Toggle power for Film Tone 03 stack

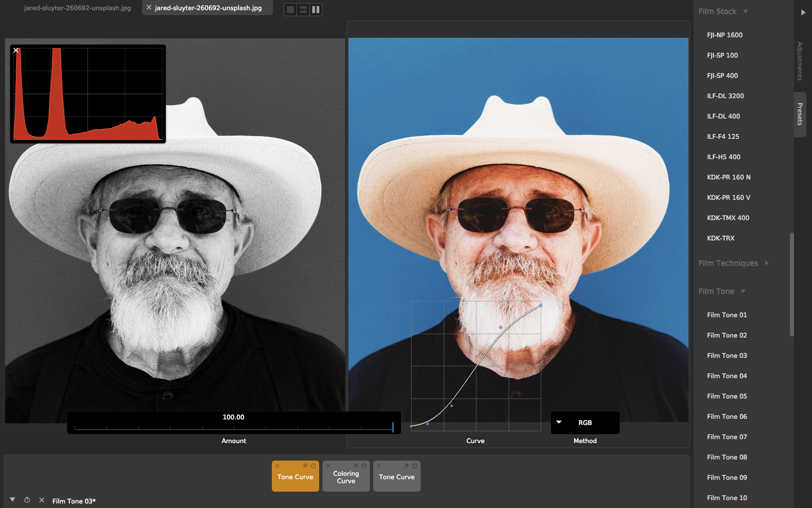pos(27,500)
